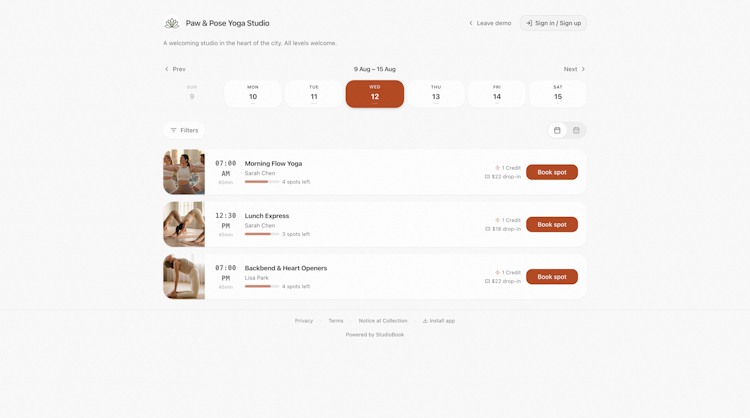This screenshot has width=750, height=418.
Task: Book spot for Morning Flow Yoga
Action: [552, 172]
